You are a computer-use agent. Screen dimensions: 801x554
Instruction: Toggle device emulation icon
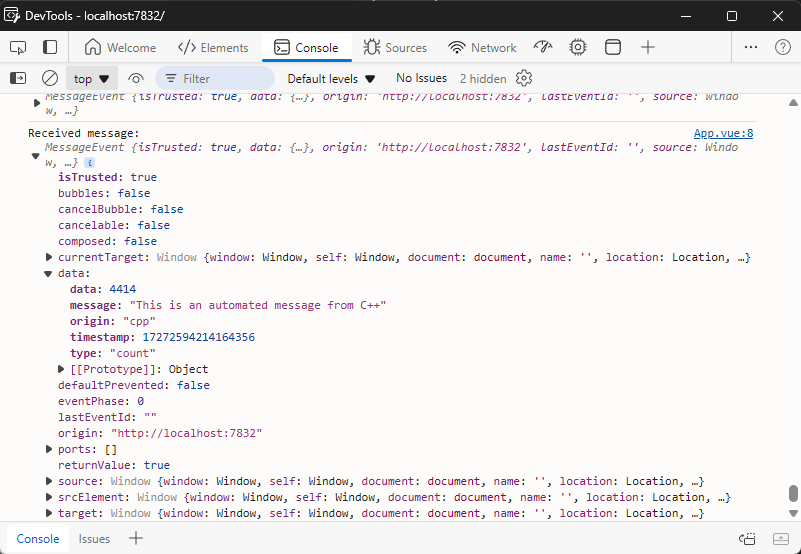click(50, 47)
